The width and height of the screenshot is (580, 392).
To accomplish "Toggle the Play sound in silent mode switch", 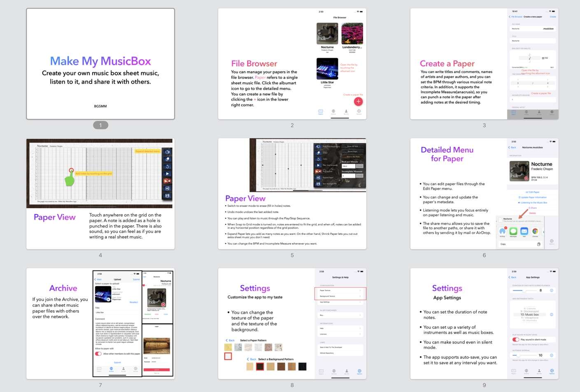I will point(516,340).
